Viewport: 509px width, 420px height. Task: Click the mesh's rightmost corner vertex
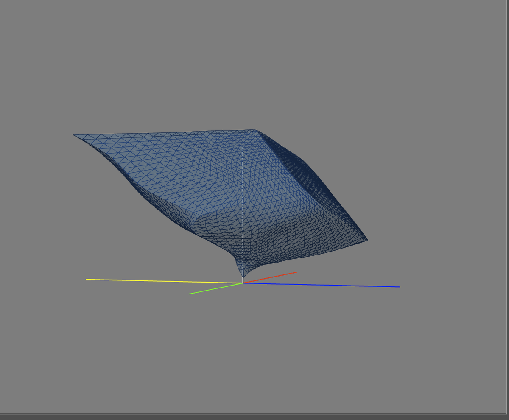click(x=367, y=240)
